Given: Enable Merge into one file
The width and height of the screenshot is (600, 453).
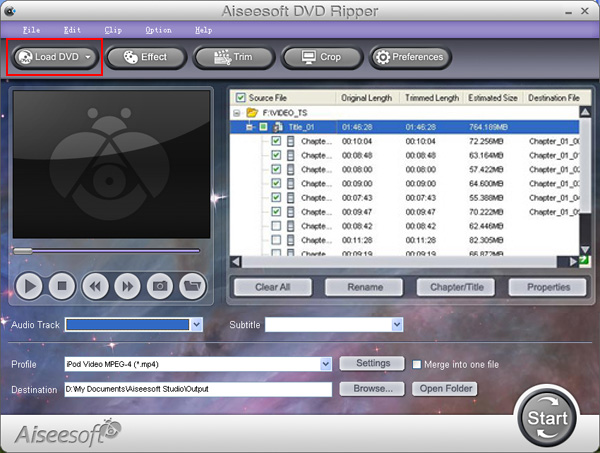Looking at the screenshot, I should (x=417, y=364).
